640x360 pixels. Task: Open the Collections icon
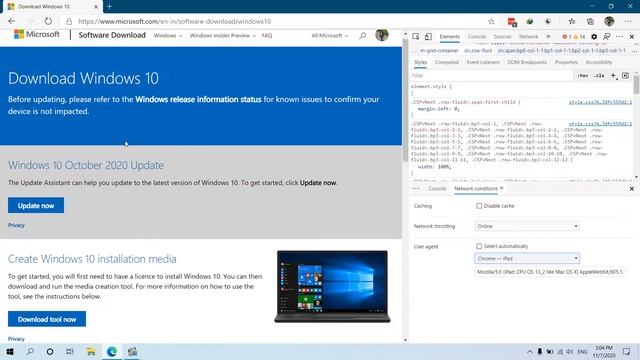click(590, 21)
